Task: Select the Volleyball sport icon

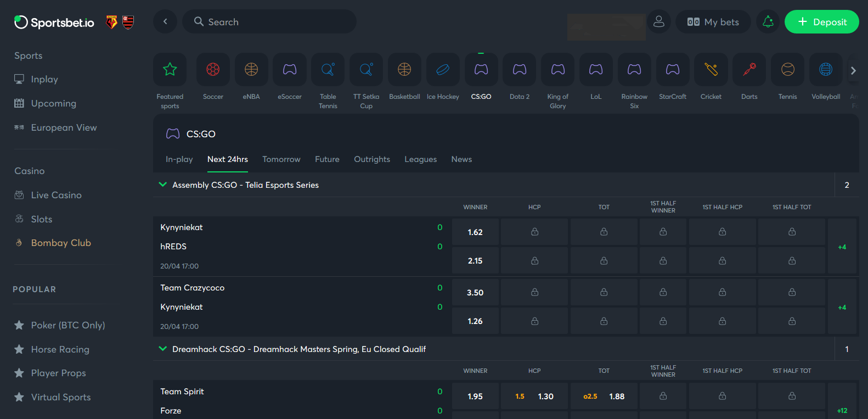Action: 826,70
